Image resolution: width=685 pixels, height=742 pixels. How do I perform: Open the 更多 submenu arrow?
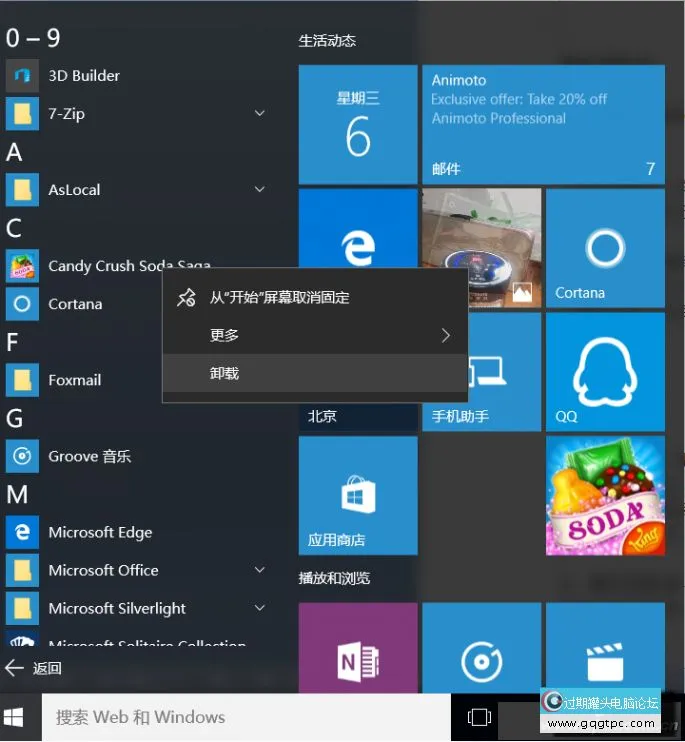click(x=446, y=336)
